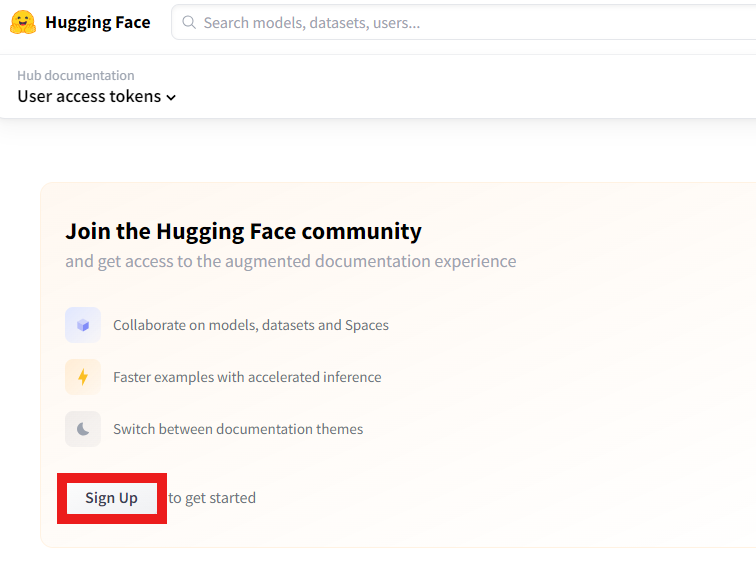Screen dimensions: 756x570
Task: Expand the User access tokens dropdown
Action: pyautogui.click(x=96, y=96)
